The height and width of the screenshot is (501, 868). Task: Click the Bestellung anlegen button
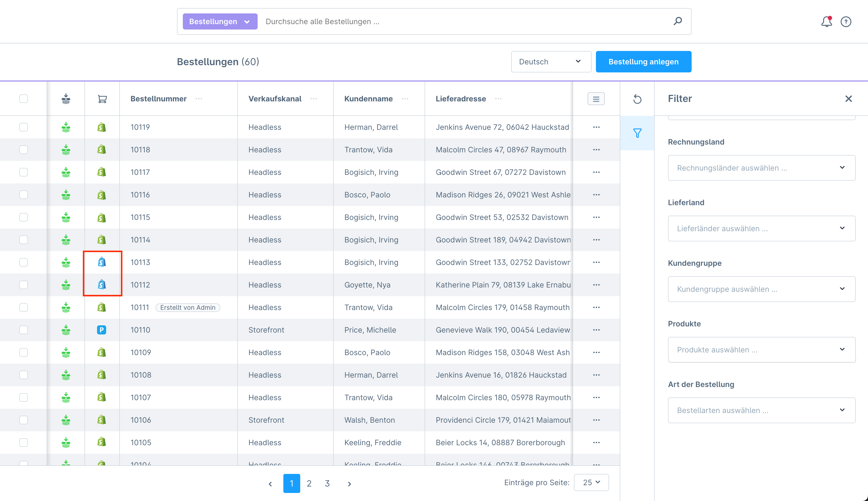coord(643,62)
